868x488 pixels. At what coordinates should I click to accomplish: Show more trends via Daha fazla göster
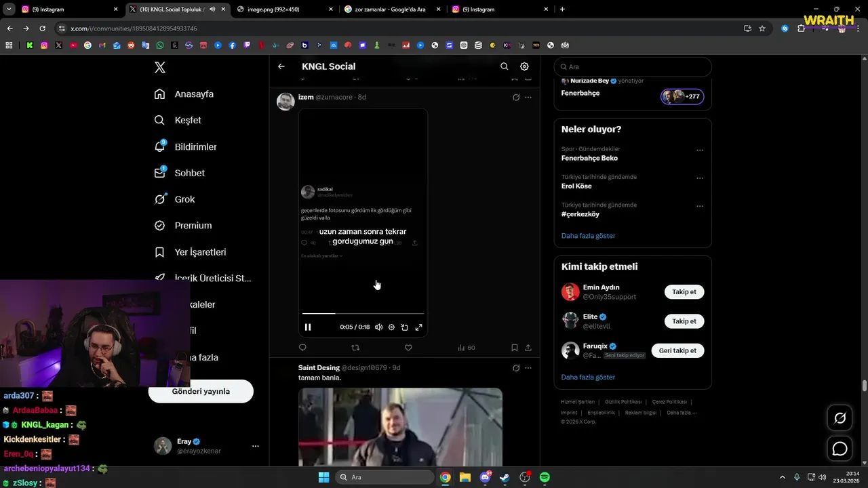coord(588,236)
